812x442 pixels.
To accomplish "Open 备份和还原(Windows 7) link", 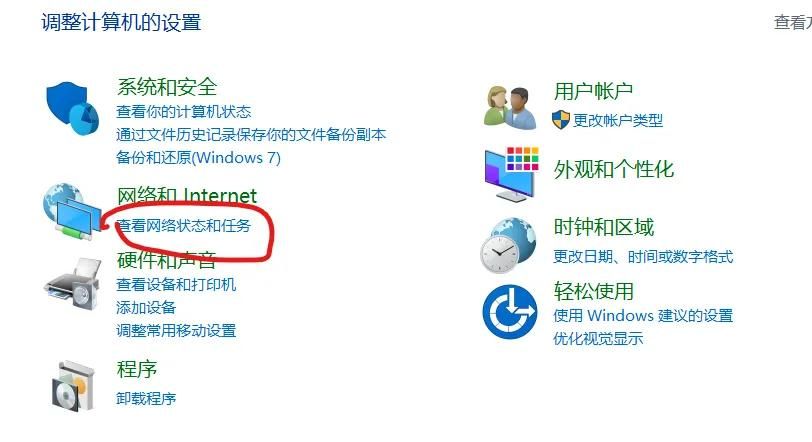I will [x=198, y=157].
